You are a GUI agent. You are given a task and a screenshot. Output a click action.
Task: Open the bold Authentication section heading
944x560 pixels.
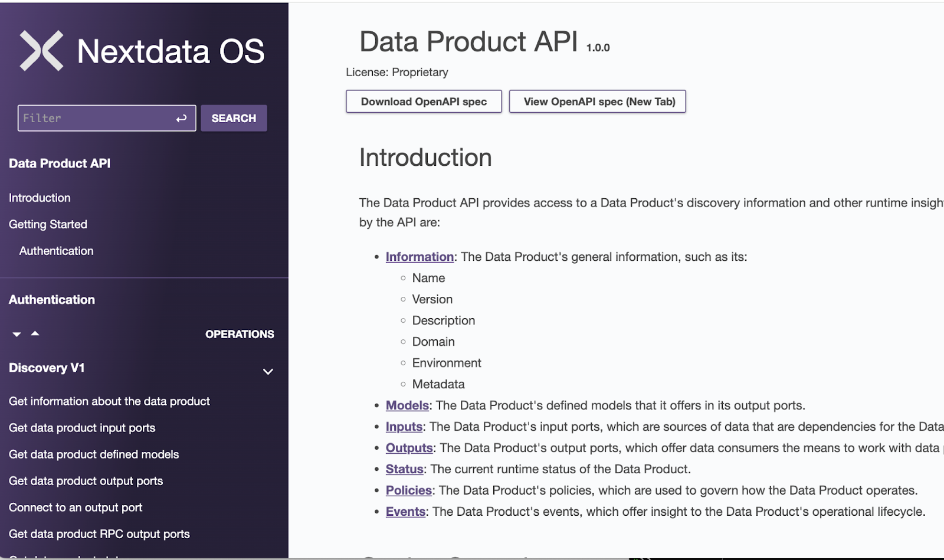tap(52, 300)
